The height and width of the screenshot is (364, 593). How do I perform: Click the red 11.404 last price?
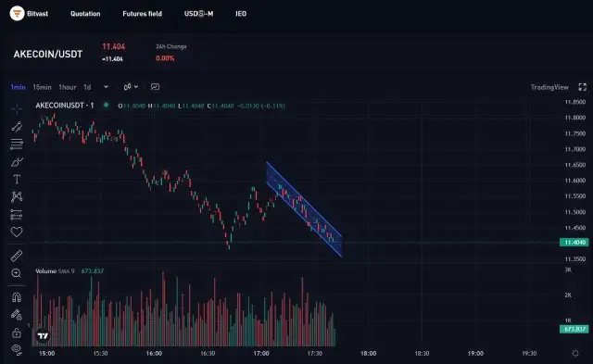[114, 46]
